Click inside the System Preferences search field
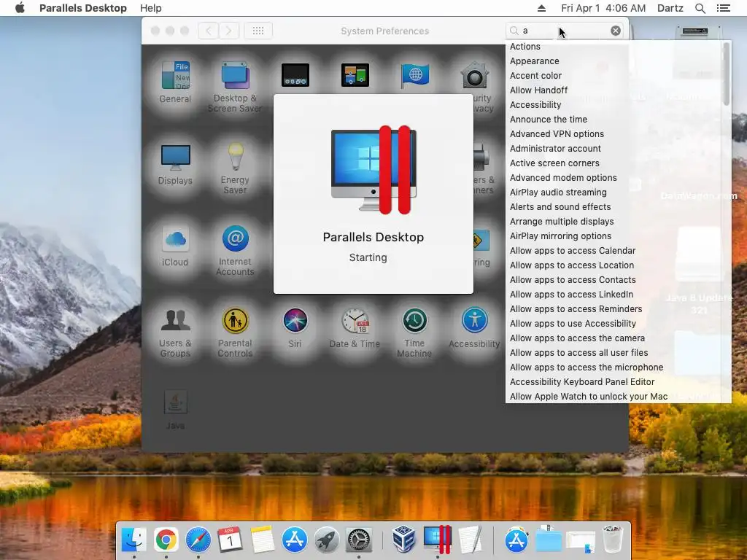This screenshot has width=747, height=560. (x=562, y=31)
